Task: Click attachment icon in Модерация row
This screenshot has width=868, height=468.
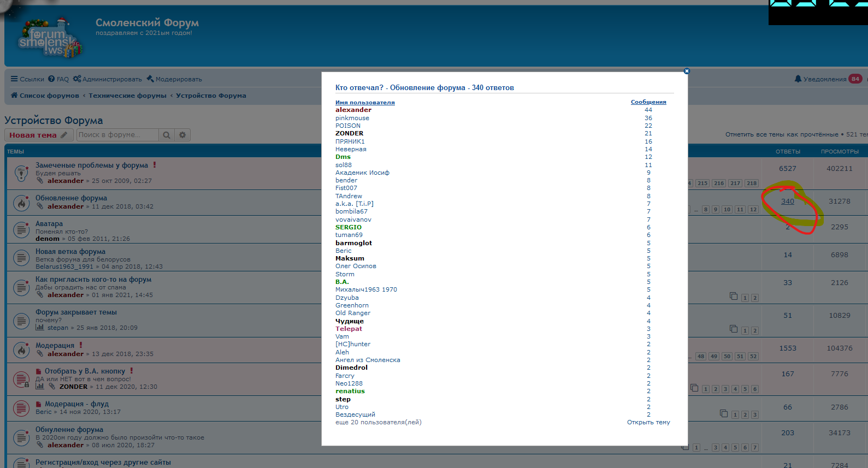Action: pos(40,354)
